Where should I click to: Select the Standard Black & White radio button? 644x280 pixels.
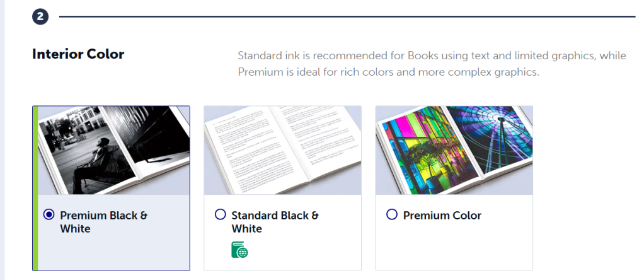tap(220, 215)
